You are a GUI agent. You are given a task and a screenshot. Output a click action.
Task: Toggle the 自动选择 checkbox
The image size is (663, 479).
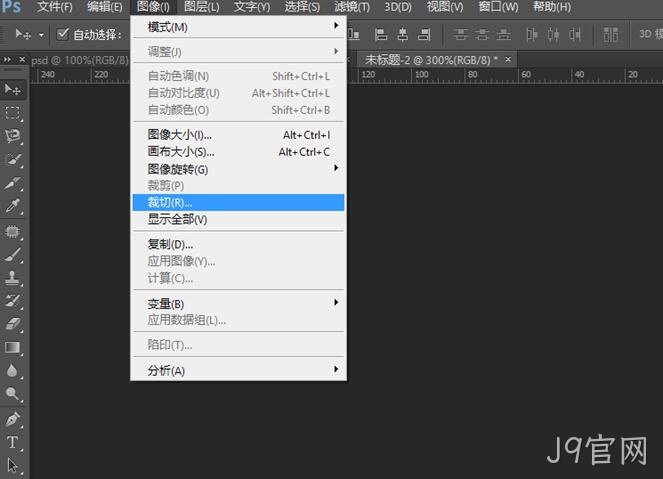click(x=63, y=34)
